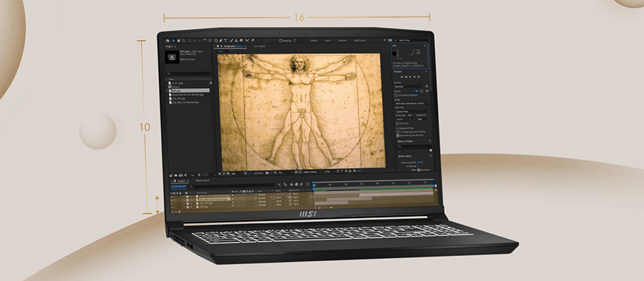
Task: Select the Zoom magnifier tool
Action: (183, 41)
